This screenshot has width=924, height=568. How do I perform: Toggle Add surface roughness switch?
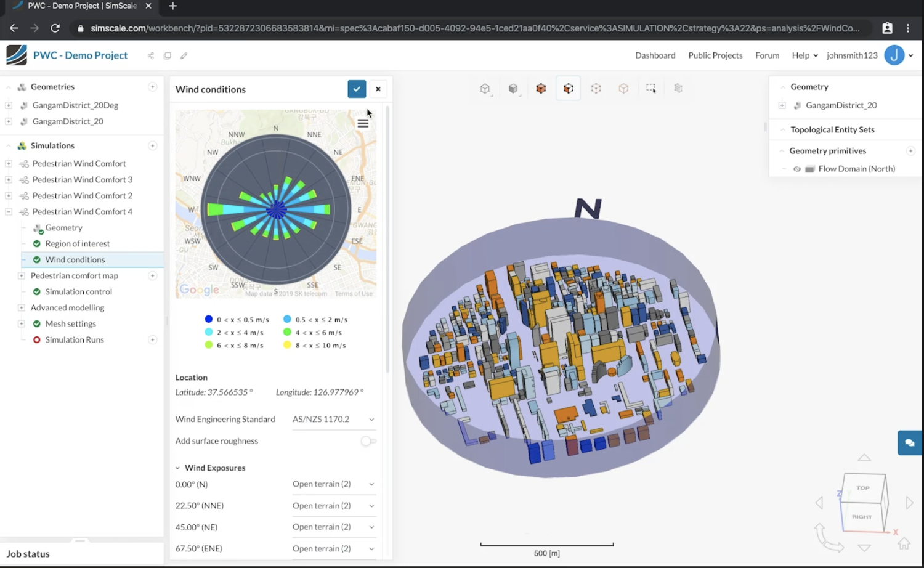coord(368,441)
